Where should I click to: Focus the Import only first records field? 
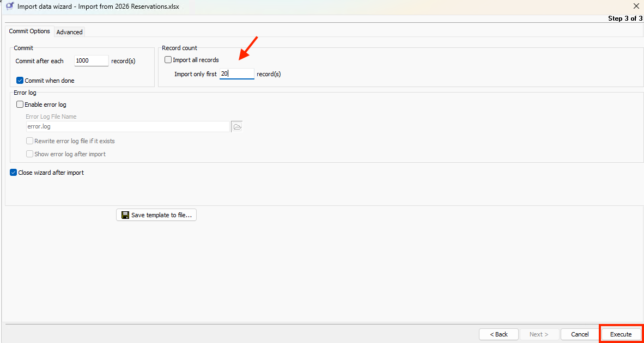coord(237,74)
